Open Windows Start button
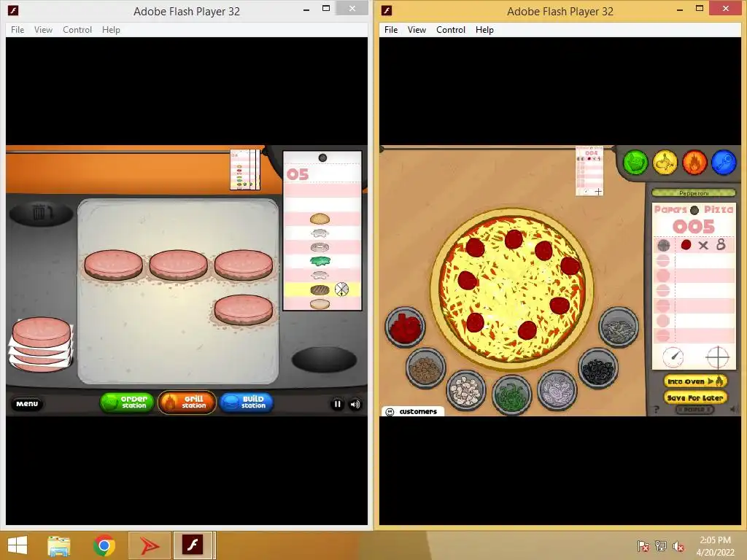 pyautogui.click(x=18, y=545)
